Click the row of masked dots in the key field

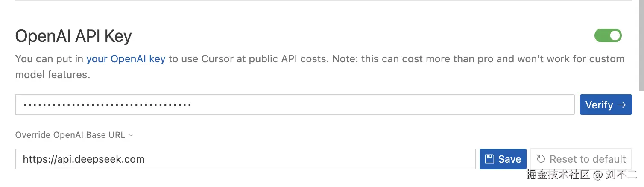tap(107, 105)
